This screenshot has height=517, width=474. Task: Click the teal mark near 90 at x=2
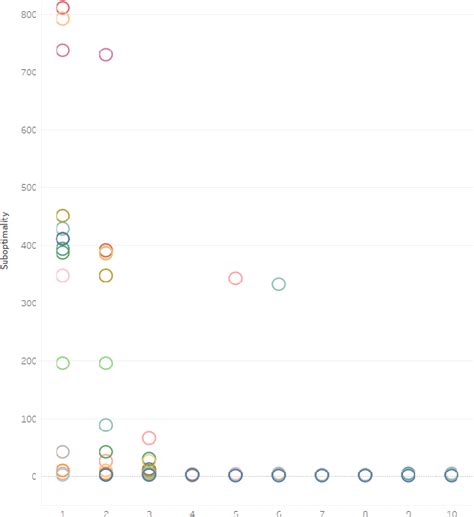(106, 425)
